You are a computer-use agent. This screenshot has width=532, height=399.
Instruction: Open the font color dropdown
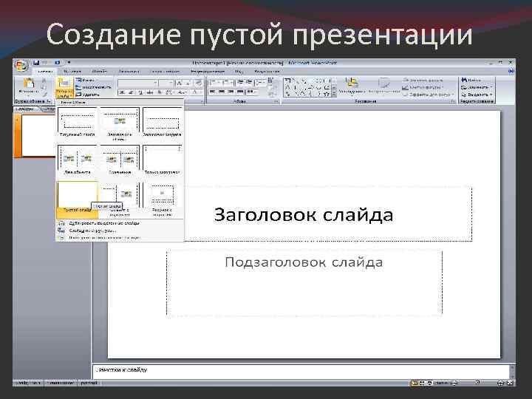[197, 92]
